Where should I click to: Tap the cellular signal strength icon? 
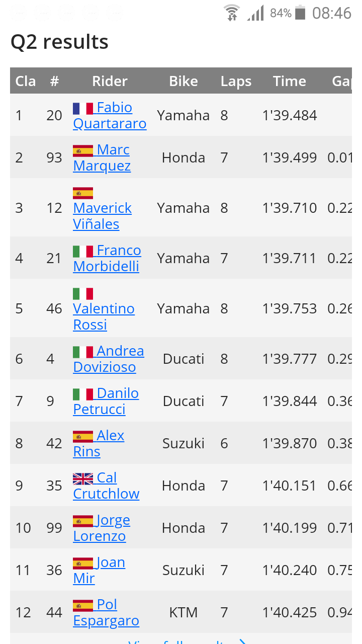(x=255, y=13)
